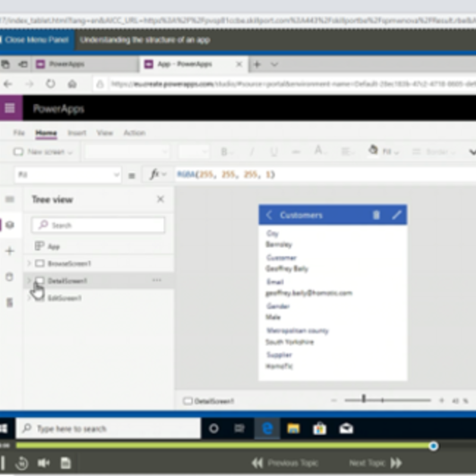Click the zoom in plus button

coord(441,400)
